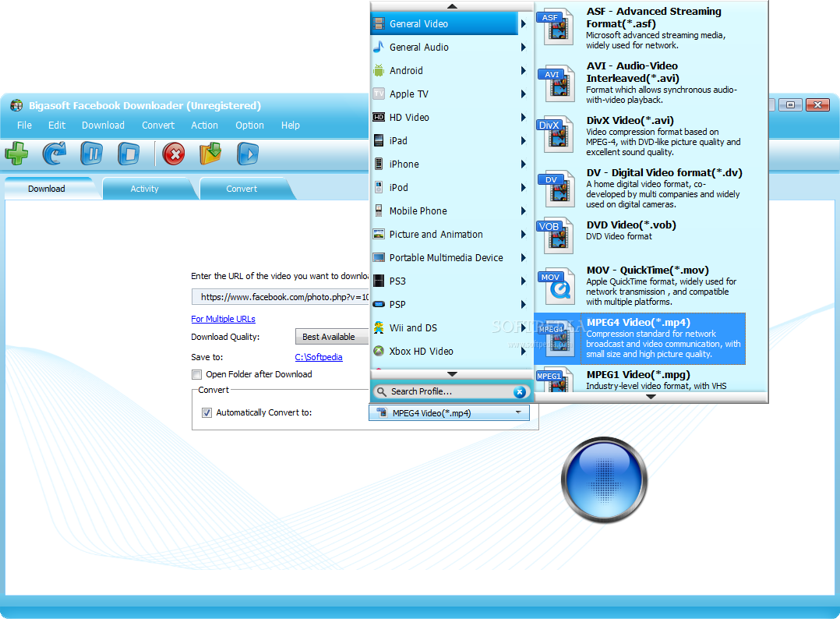Image resolution: width=840 pixels, height=619 pixels.
Task: Expand the PSP submenu arrow
Action: (524, 304)
